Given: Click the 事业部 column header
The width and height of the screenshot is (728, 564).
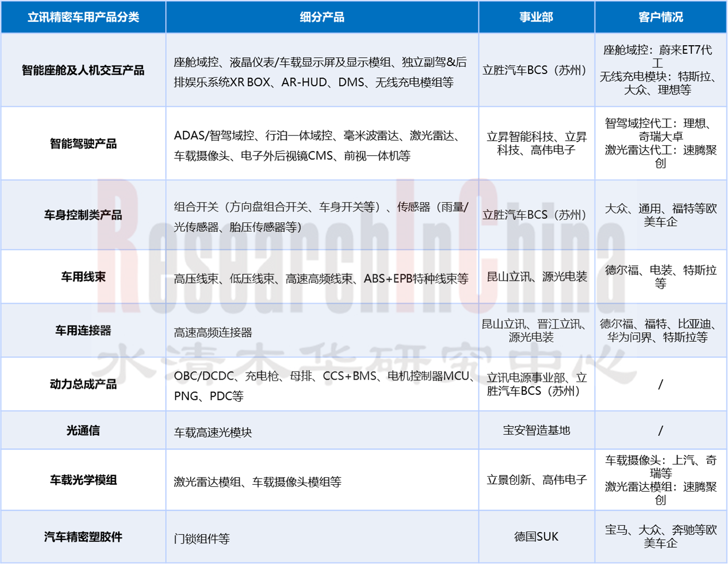Looking at the screenshot, I should tap(536, 17).
